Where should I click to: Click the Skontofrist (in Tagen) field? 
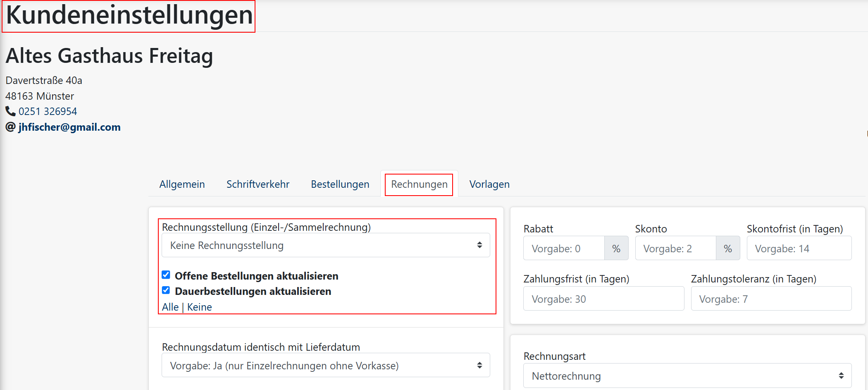pos(799,248)
